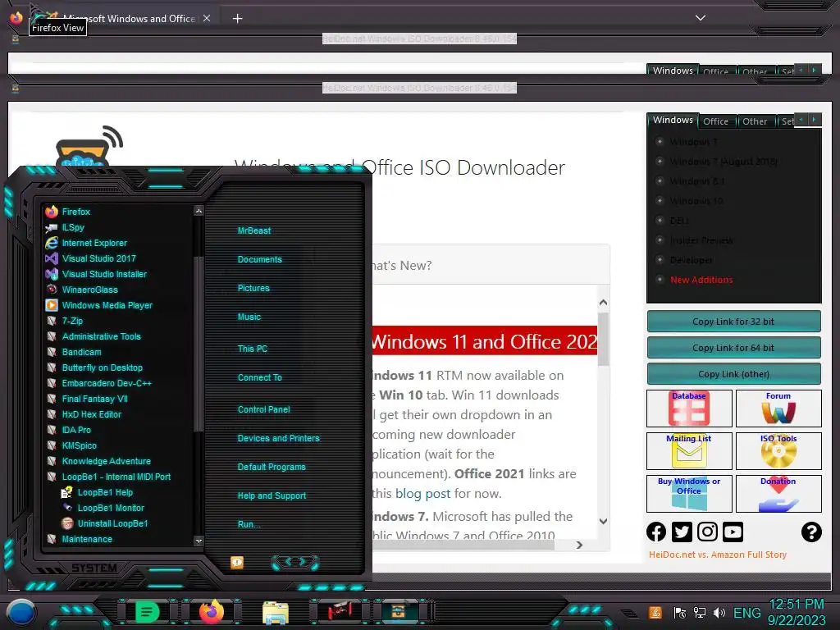Open the Instagram icon
840x630 pixels.
click(x=707, y=532)
